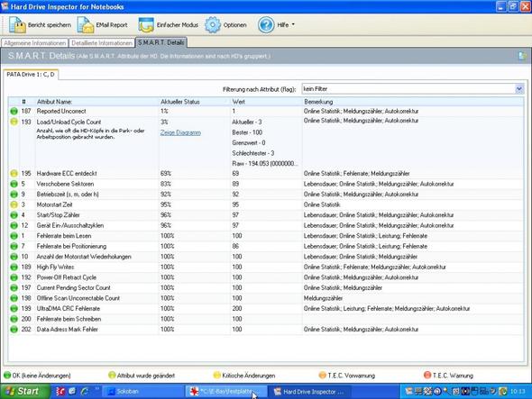This screenshot has width=532, height=399.
Task: Expand the Hilfe menu arrow
Action: (x=293, y=24)
